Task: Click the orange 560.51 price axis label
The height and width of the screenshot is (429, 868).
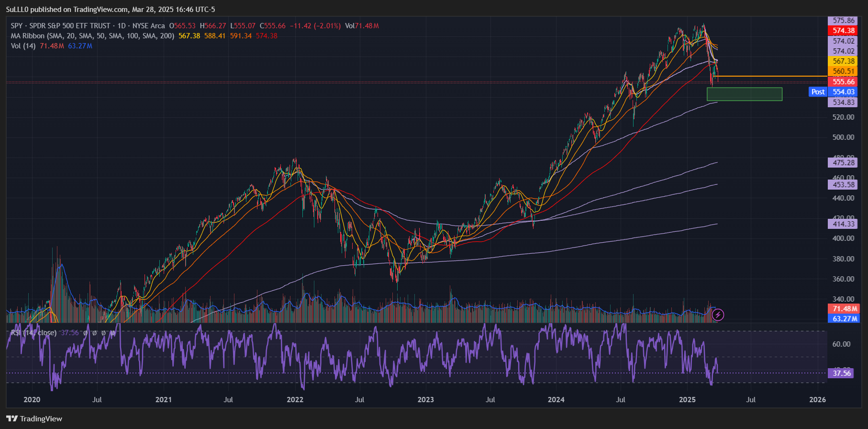Action: pos(844,71)
